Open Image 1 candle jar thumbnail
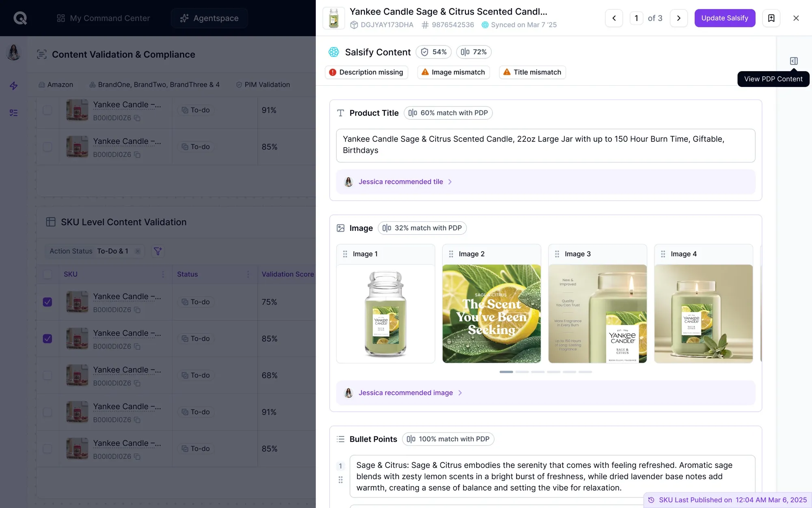Screen dimensions: 812x508 point(386,314)
